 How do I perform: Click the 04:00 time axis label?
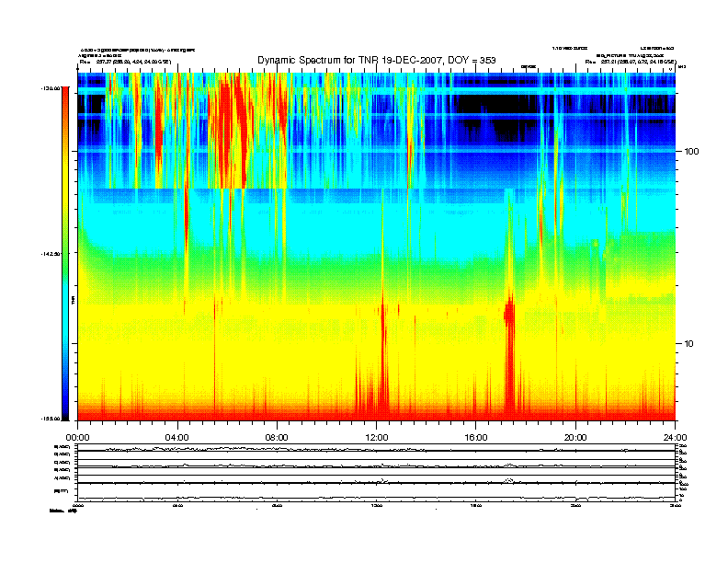tap(176, 437)
